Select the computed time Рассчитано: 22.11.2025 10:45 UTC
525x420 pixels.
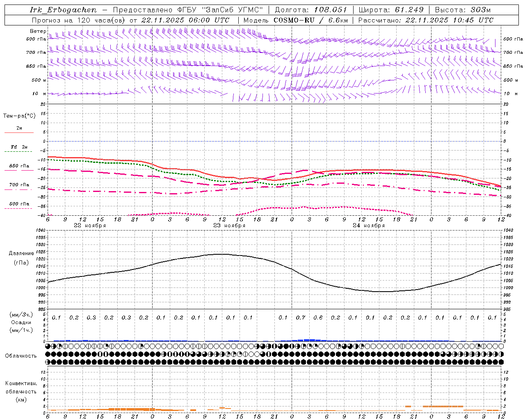click(426, 20)
